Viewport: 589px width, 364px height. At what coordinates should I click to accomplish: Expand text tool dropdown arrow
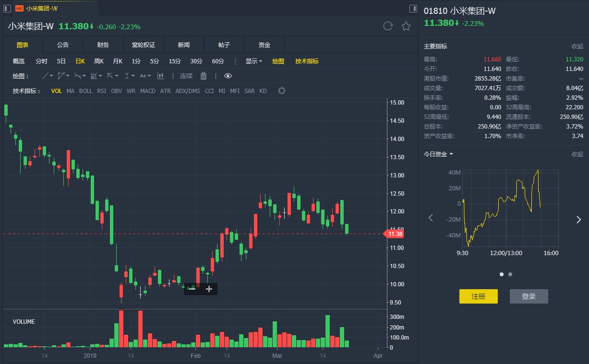click(149, 76)
